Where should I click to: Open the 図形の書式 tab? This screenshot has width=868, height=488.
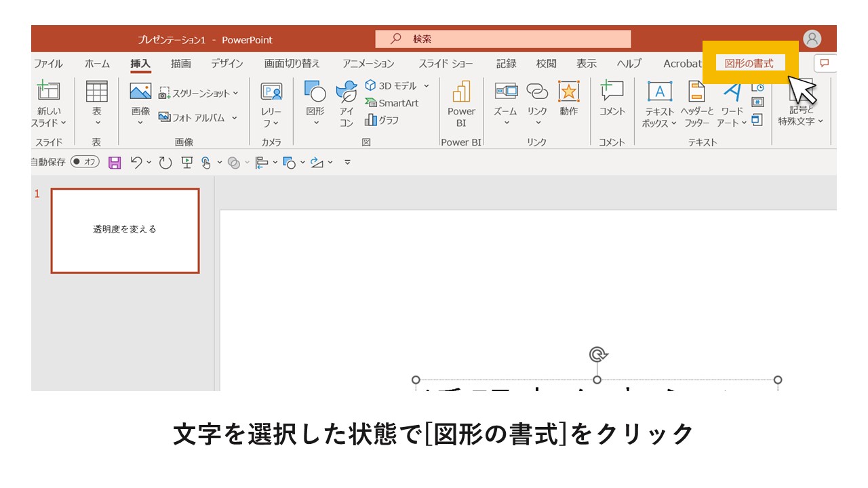tap(751, 63)
